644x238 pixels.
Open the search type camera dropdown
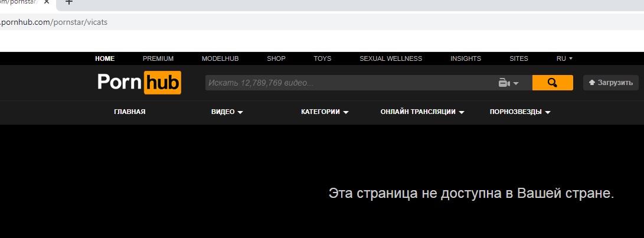tap(508, 83)
